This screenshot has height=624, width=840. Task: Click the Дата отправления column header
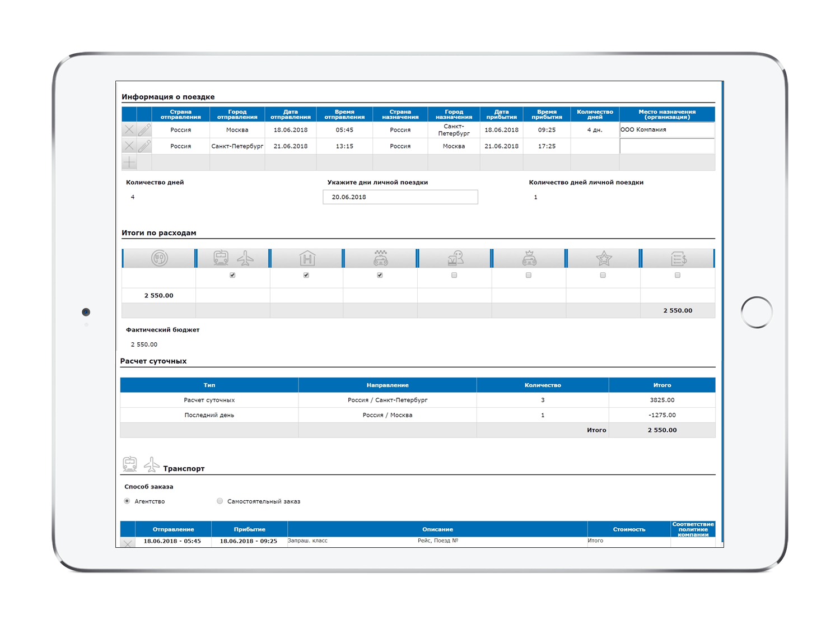[290, 114]
